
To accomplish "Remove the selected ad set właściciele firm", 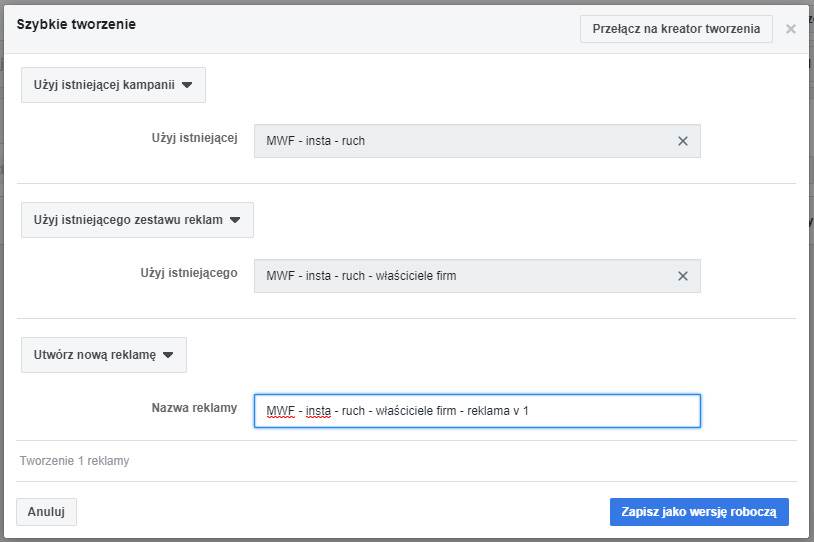I will click(x=683, y=276).
